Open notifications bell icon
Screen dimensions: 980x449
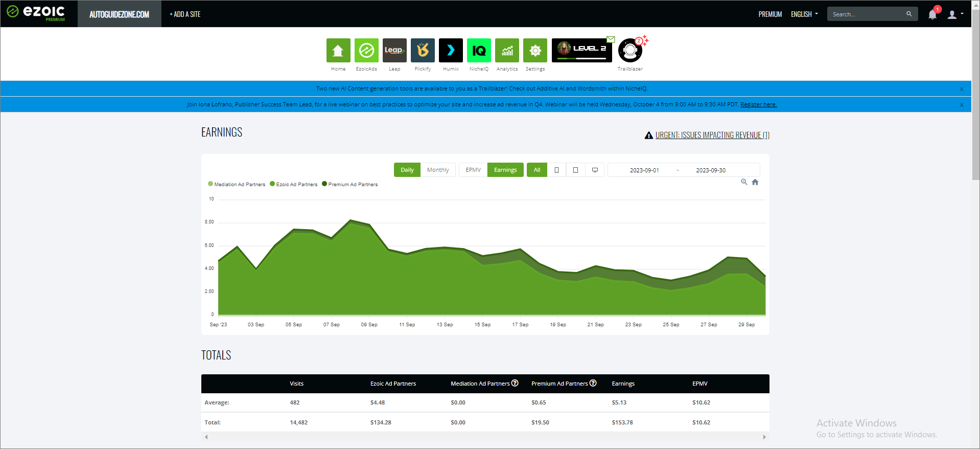coord(932,14)
